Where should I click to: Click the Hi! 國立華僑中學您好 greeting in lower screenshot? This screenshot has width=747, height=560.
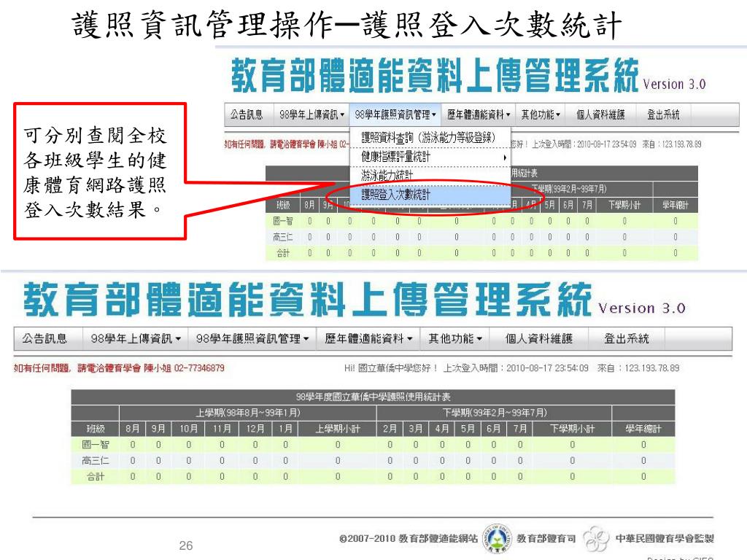pos(391,368)
